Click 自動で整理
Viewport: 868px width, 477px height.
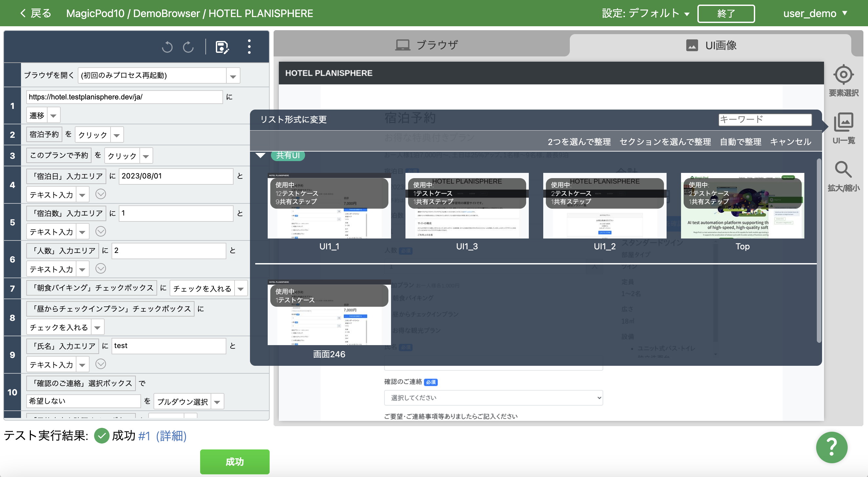coord(741,142)
